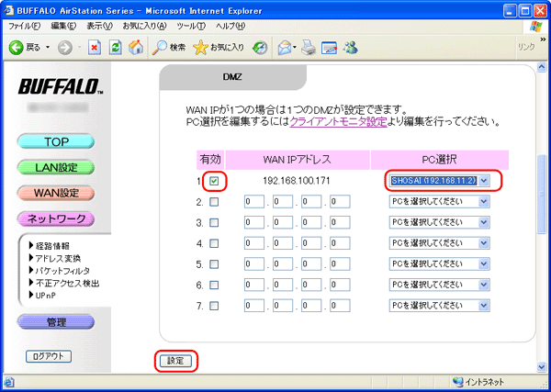Click row 2 first WAN IP octet field
551x392 pixels.
pos(254,202)
